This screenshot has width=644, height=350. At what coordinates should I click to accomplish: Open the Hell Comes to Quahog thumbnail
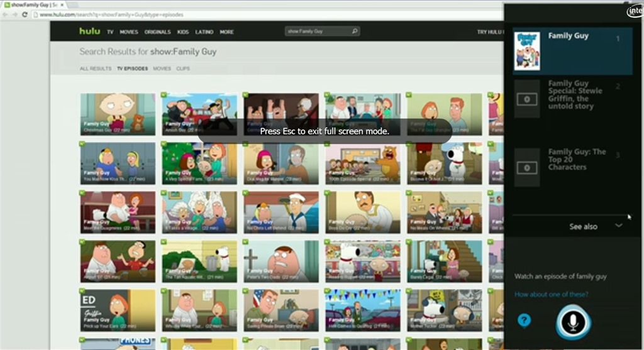click(363, 310)
